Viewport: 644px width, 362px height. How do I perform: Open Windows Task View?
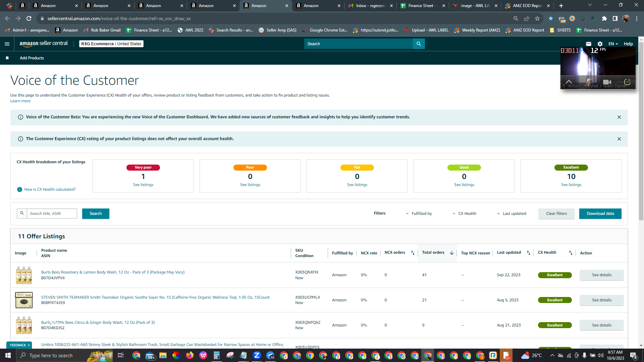121,355
